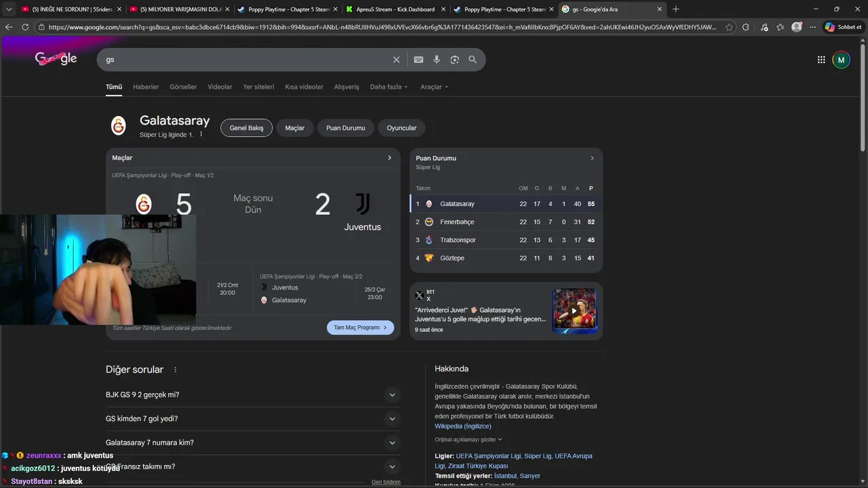Reload the page

25,27
